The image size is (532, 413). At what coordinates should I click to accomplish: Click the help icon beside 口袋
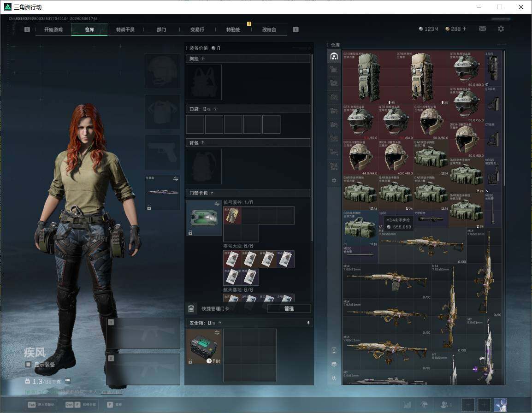pos(215,109)
